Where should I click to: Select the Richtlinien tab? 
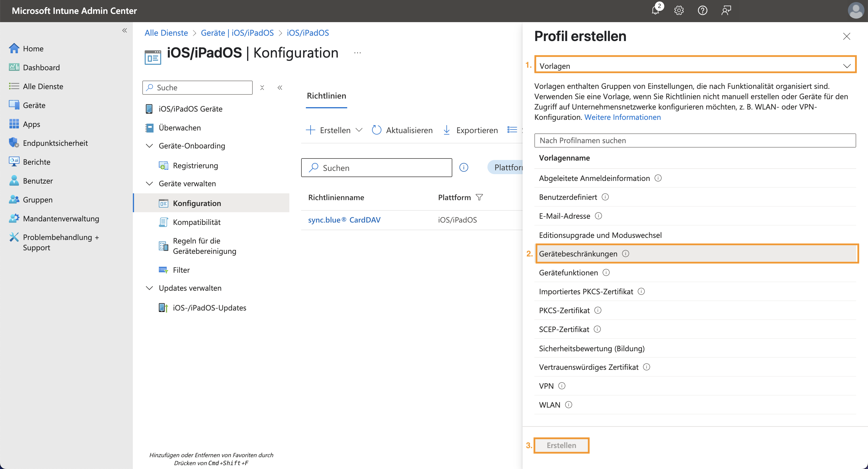tap(326, 96)
